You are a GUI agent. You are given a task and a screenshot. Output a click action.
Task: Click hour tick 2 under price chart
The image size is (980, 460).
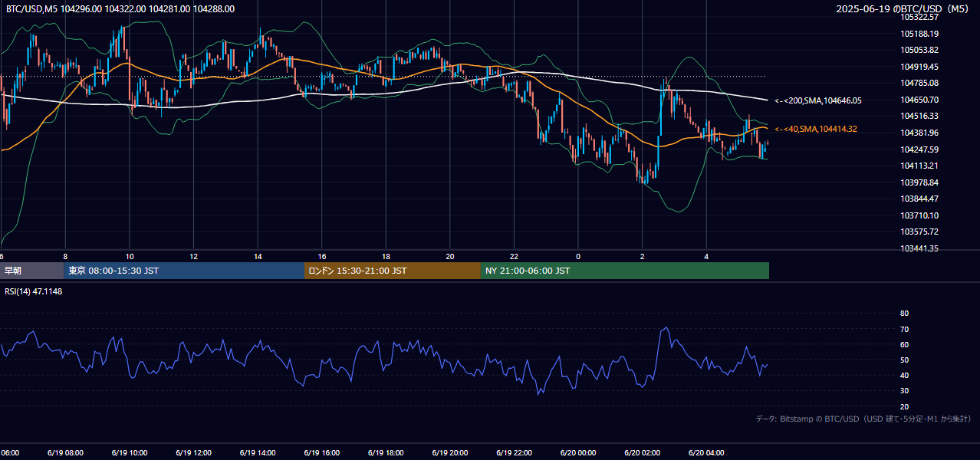point(643,256)
